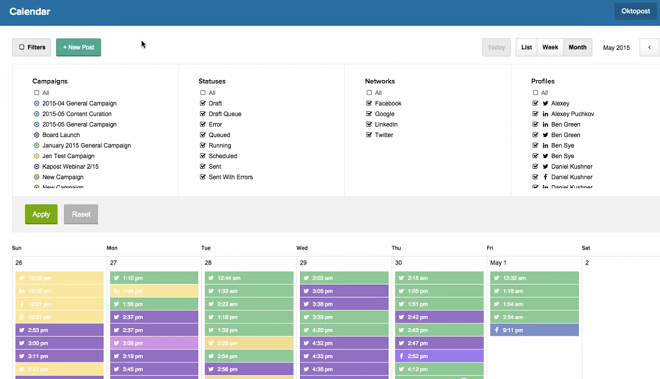
Task: Select Jen Test Campaign option
Action: 37,156
